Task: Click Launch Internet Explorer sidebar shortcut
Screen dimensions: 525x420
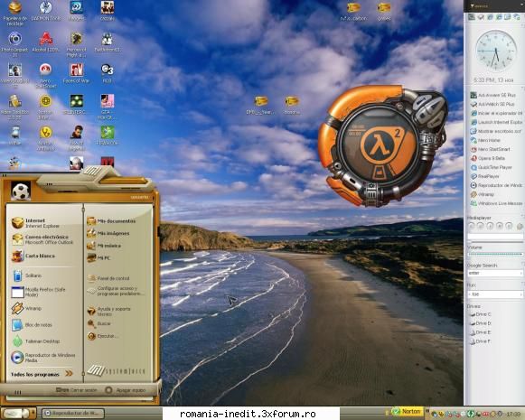Action: click(x=496, y=122)
